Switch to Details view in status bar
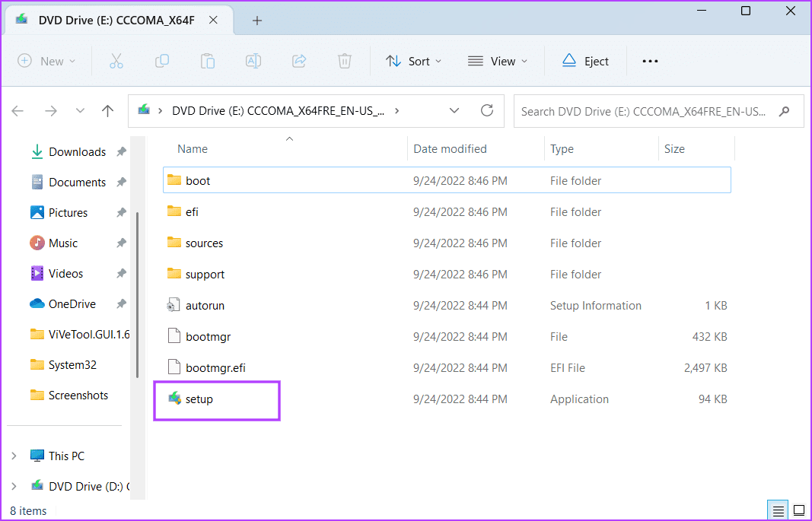Viewport: 812px width, 521px height. pyautogui.click(x=778, y=510)
